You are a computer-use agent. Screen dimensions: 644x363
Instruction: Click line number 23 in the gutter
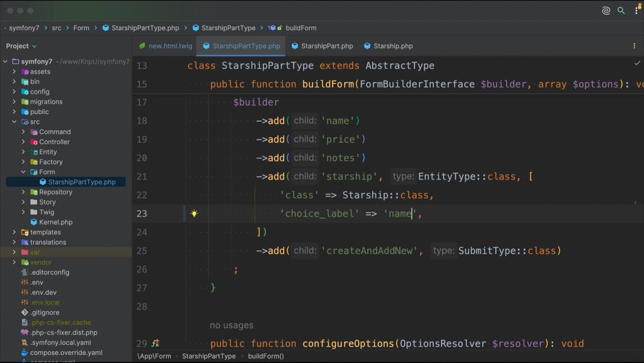tap(142, 213)
